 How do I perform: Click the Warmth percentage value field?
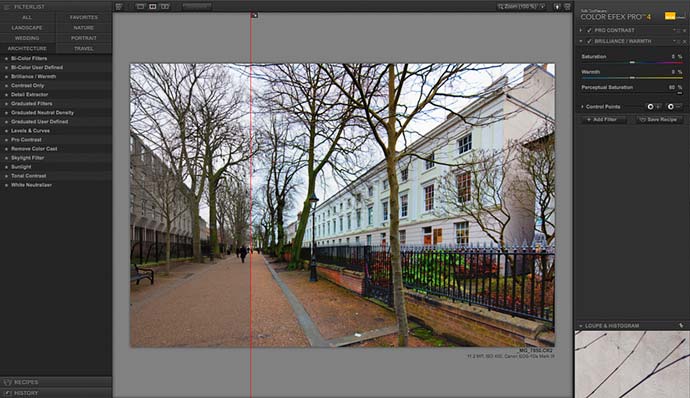tap(676, 72)
